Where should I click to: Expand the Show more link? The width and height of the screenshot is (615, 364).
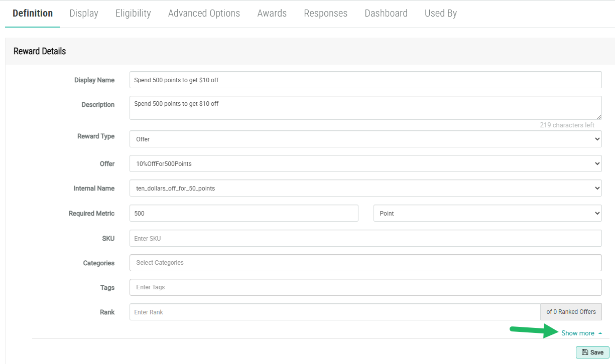578,333
